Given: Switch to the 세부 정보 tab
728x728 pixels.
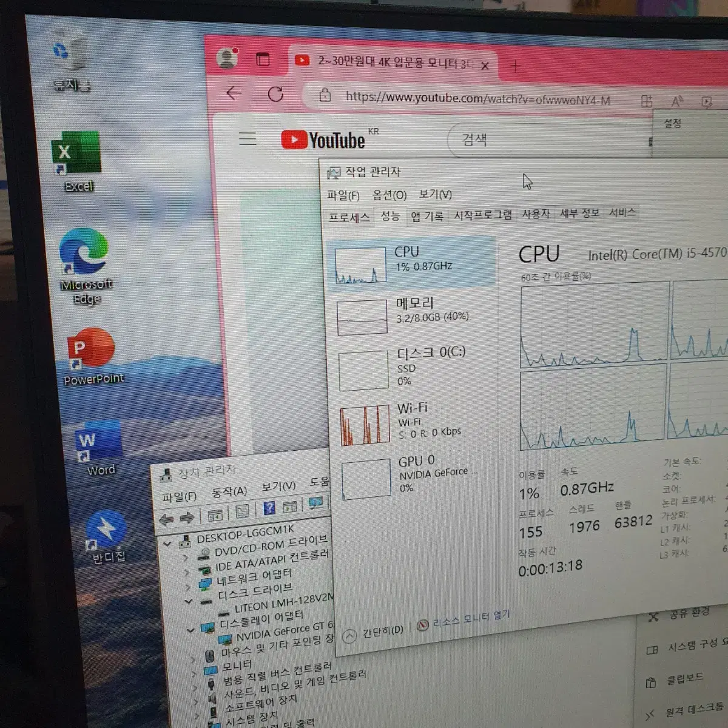Looking at the screenshot, I should tap(579, 213).
